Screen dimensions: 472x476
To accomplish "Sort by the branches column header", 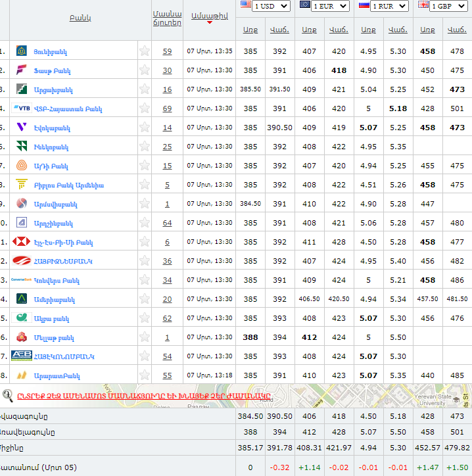I will pyautogui.click(x=167, y=18).
